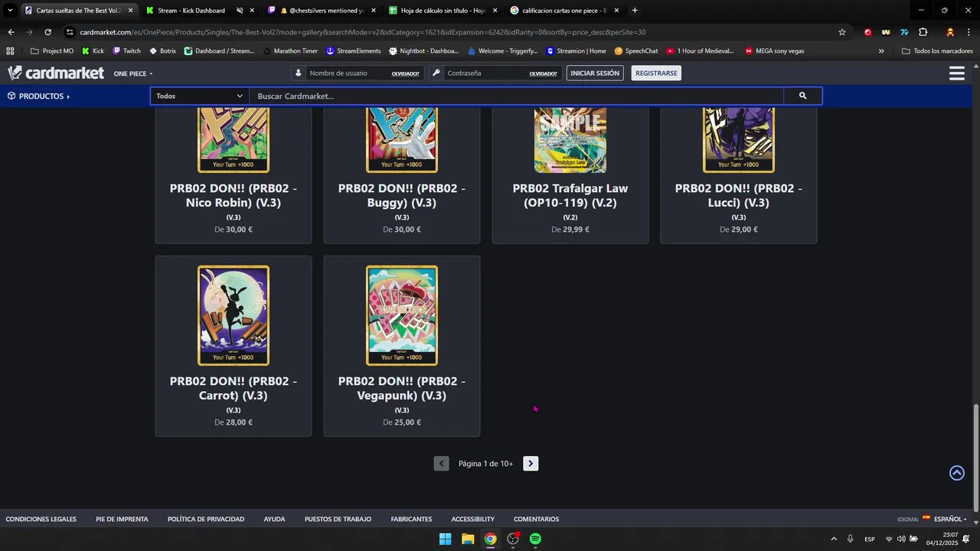Open the StreamElements bookmark
980x551 pixels.
(x=353, y=51)
